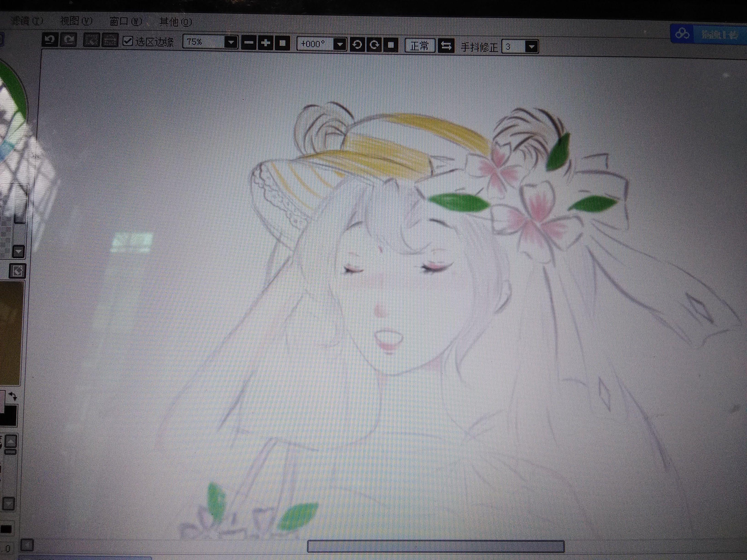
Task: Expand the 手抖修正 stabilizer dropdown
Action: (532, 47)
